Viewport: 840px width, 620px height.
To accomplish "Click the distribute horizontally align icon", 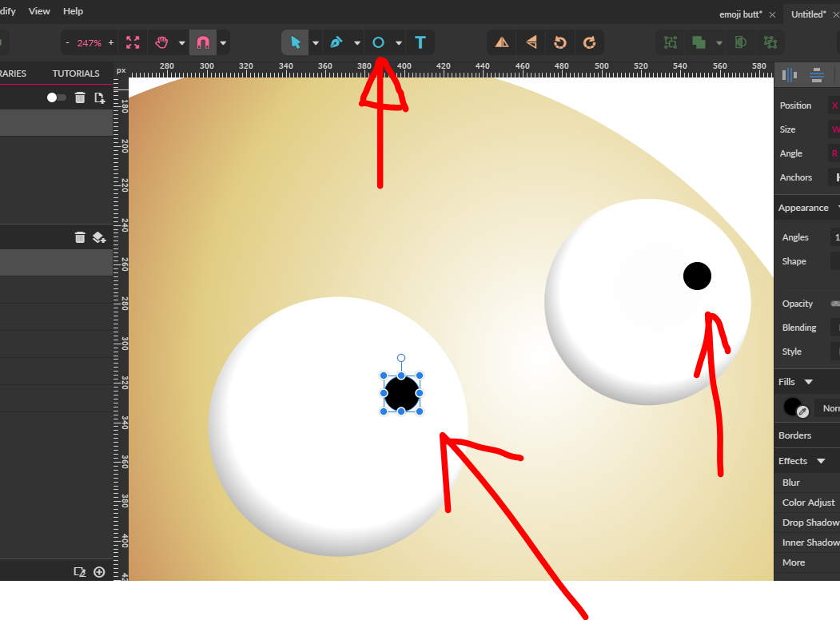I will [790, 75].
